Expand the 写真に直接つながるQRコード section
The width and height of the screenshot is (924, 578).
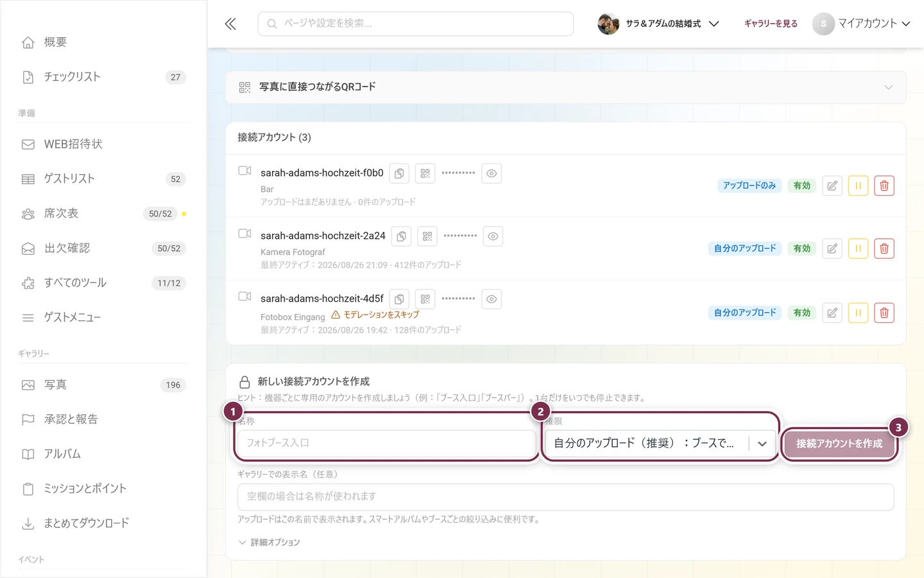click(x=566, y=87)
